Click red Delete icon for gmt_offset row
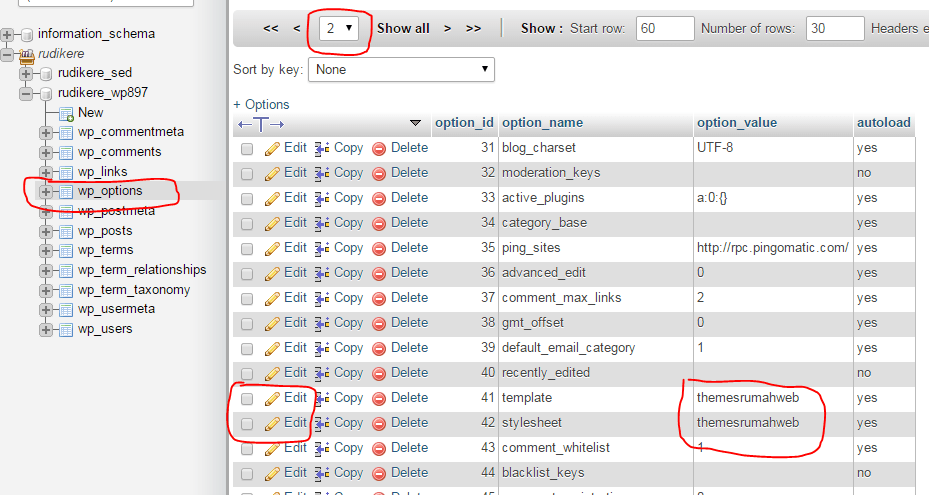This screenshot has width=929, height=495. (x=379, y=324)
